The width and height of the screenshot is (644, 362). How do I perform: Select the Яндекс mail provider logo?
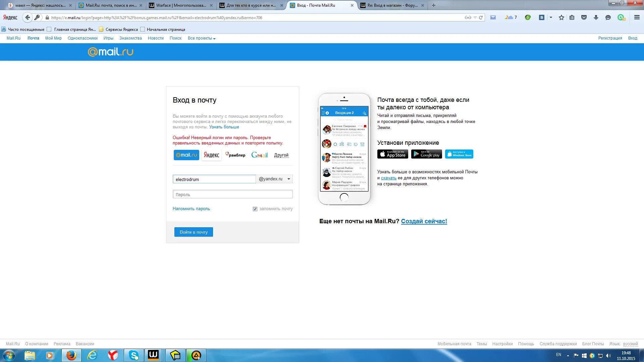(x=211, y=155)
